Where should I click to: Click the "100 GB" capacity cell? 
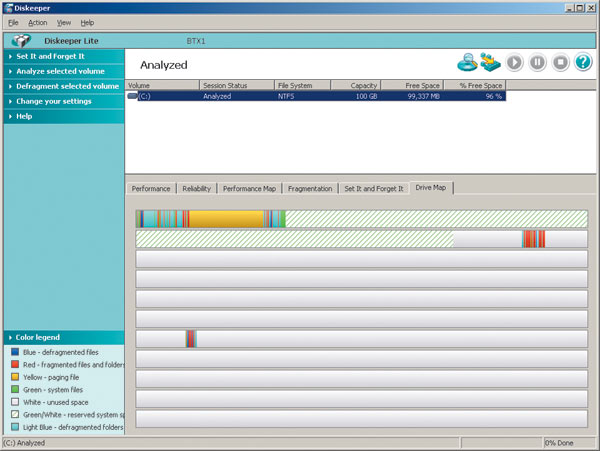(x=366, y=96)
